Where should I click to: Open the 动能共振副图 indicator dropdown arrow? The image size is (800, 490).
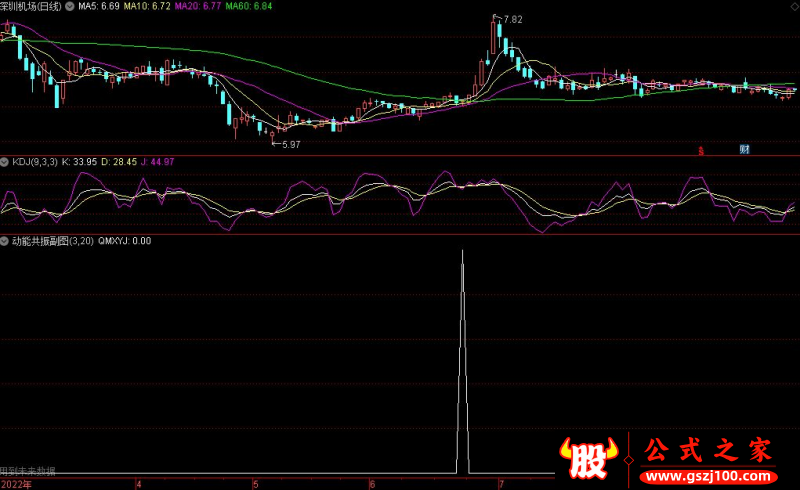5,241
